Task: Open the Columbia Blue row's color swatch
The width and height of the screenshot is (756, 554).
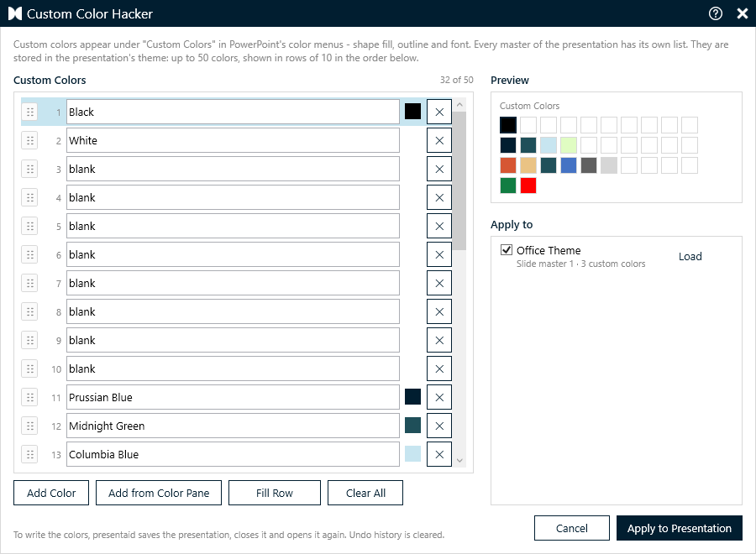Action: [412, 454]
